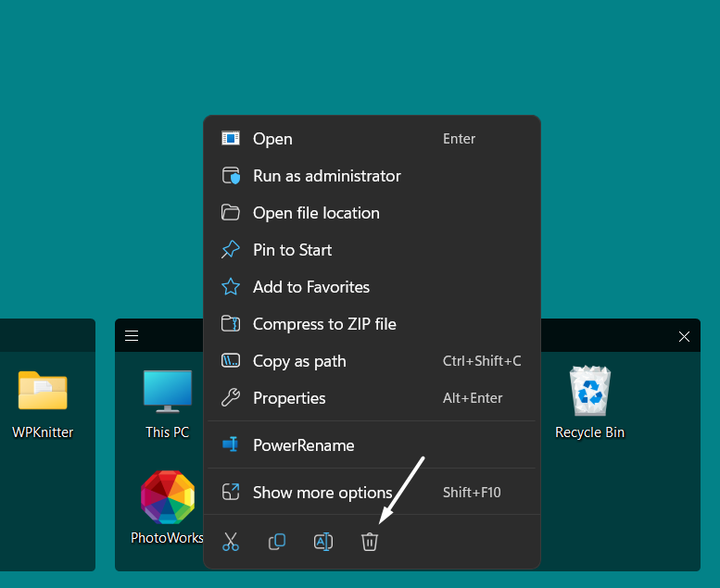Close the fence panel with X button
Viewport: 720px width, 588px height.
[684, 336]
